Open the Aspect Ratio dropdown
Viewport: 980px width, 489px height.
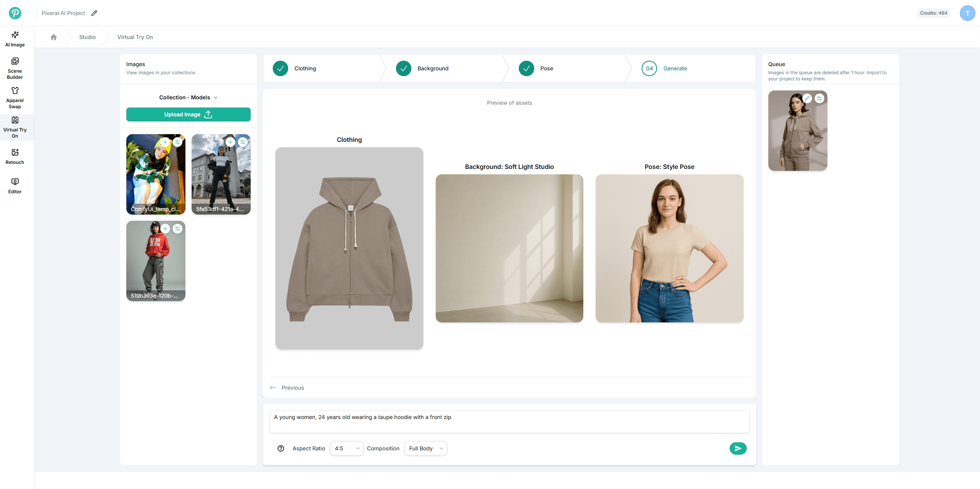click(x=346, y=448)
